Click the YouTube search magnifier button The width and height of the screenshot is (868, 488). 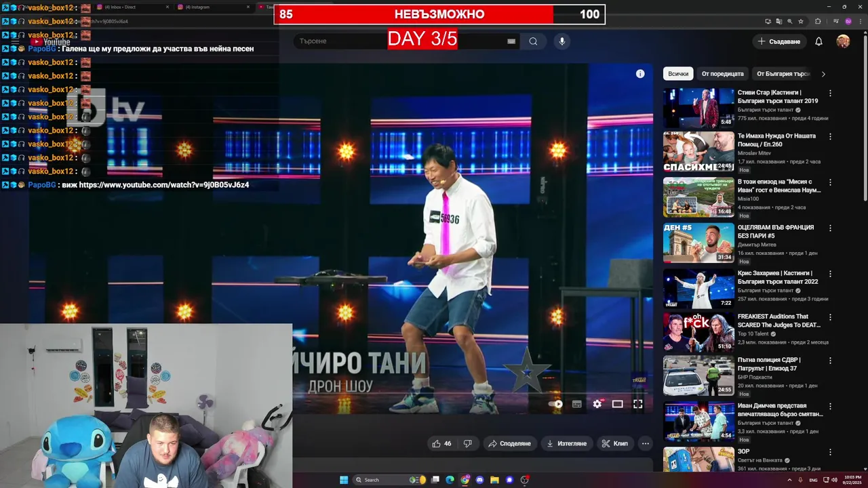[533, 41]
